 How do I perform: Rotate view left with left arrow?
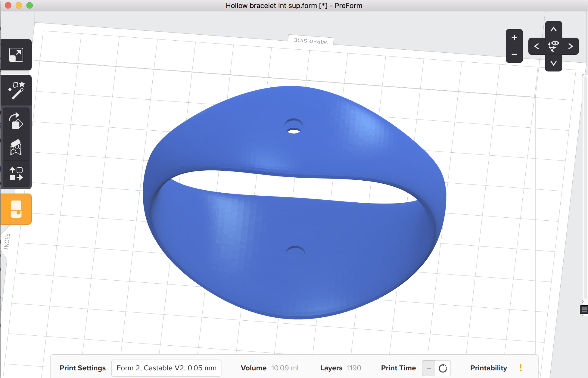click(x=537, y=46)
